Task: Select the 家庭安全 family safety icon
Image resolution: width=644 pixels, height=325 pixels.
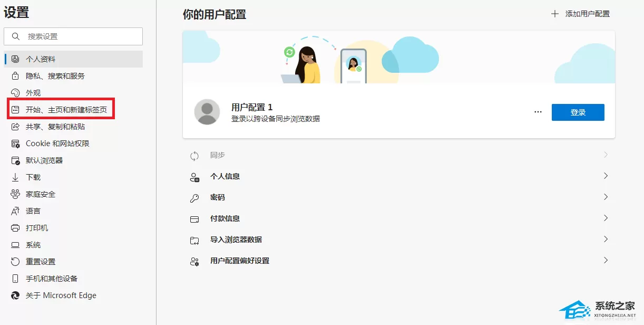Action: click(x=15, y=194)
